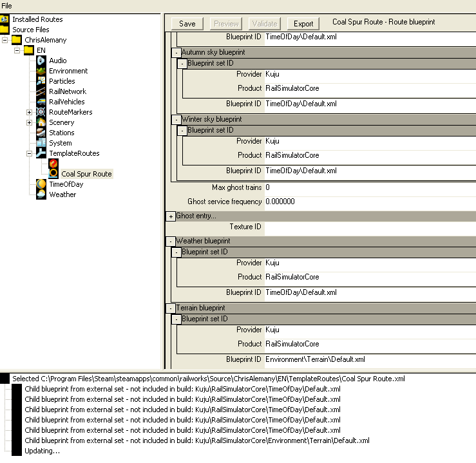Click the Particles folder icon

(41, 81)
